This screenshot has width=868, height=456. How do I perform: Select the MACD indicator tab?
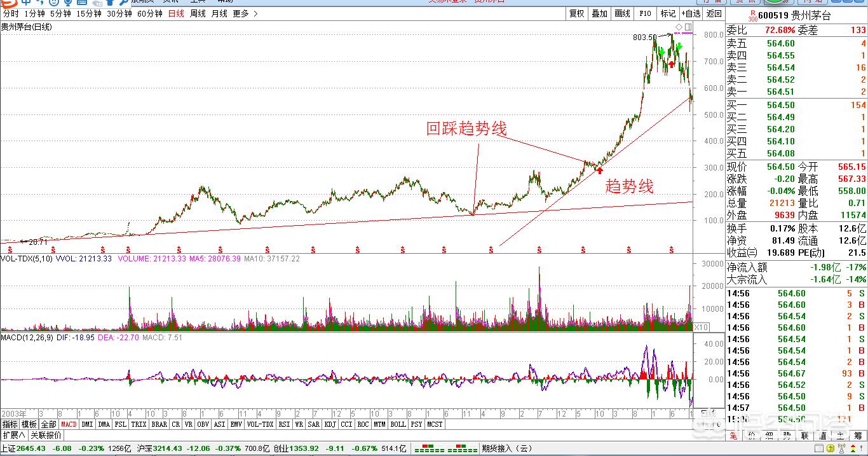click(x=69, y=424)
